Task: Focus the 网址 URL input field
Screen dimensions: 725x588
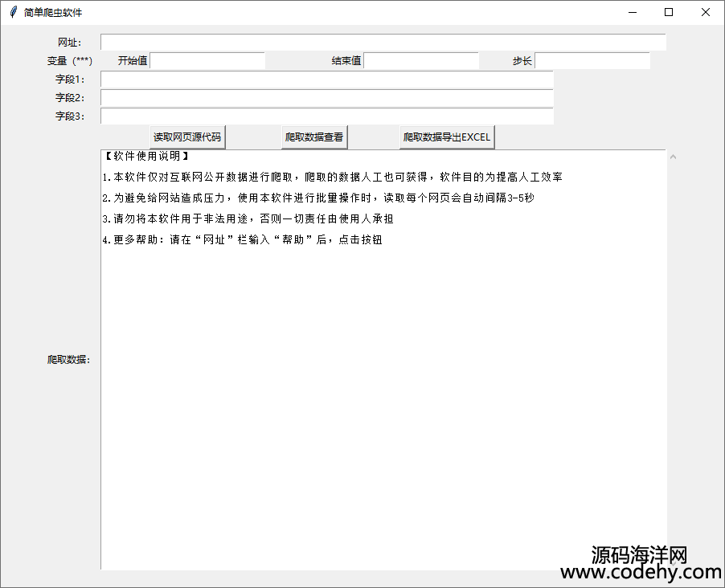Action: 383,43
